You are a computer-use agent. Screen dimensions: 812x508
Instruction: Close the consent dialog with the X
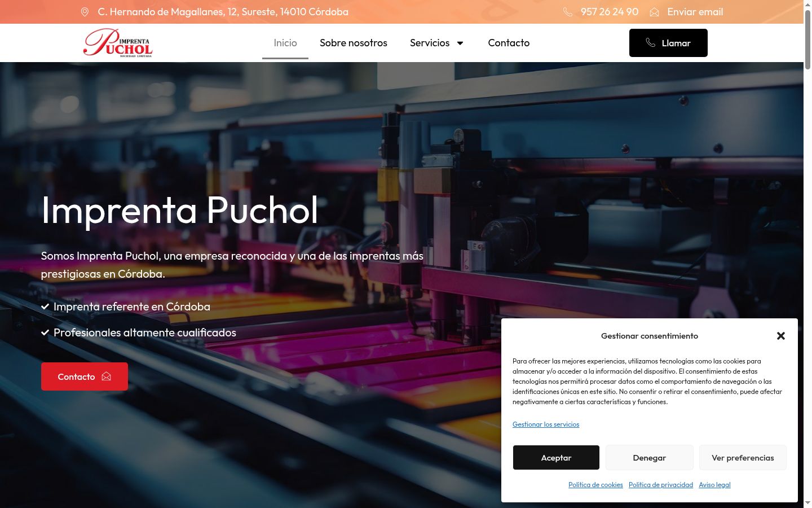tap(781, 336)
